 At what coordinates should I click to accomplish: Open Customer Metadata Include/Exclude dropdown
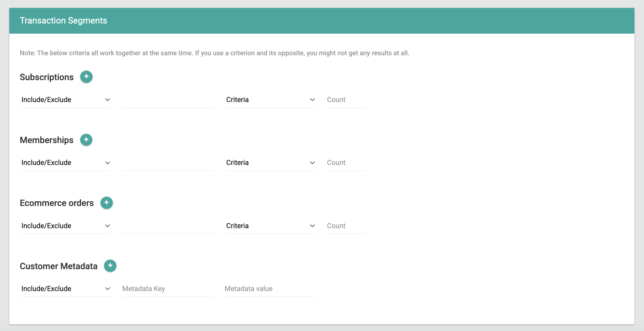(65, 289)
